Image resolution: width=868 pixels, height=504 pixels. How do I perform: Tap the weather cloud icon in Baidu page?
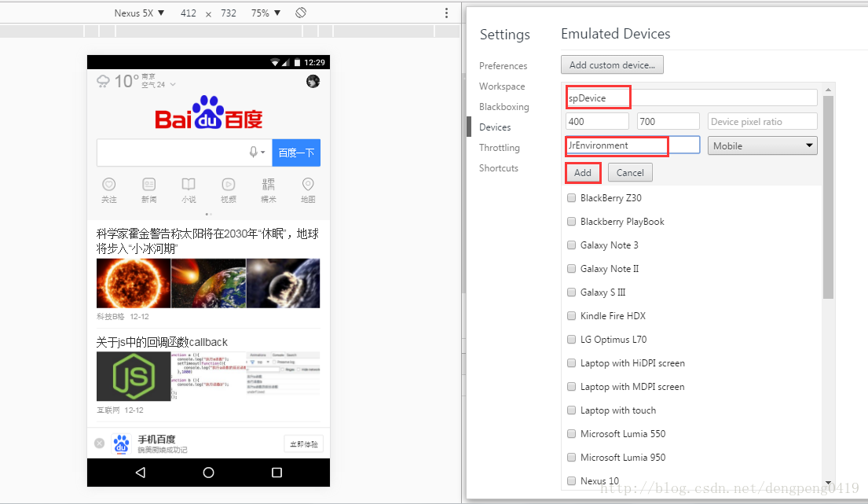[103, 82]
